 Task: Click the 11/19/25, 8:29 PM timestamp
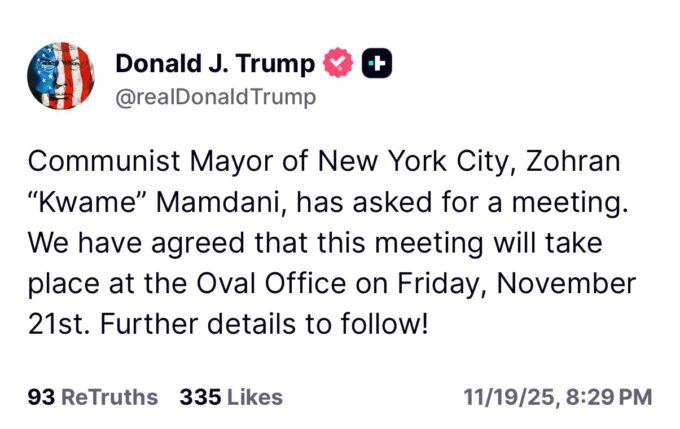(x=558, y=397)
